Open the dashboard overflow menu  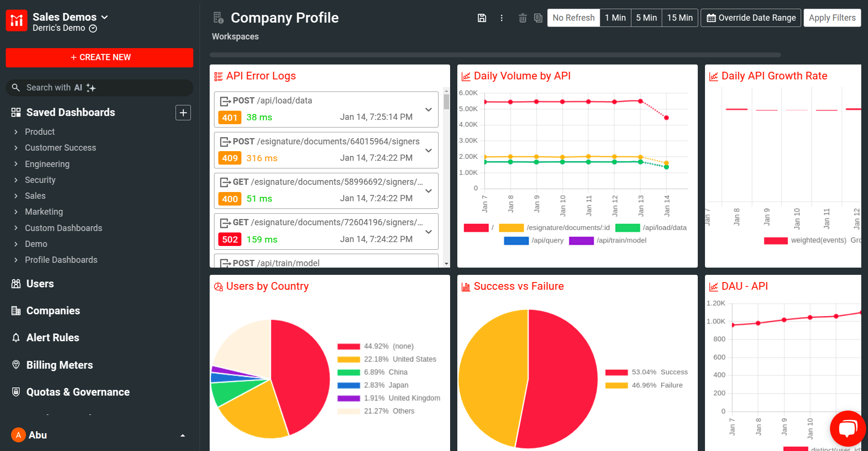tap(502, 18)
